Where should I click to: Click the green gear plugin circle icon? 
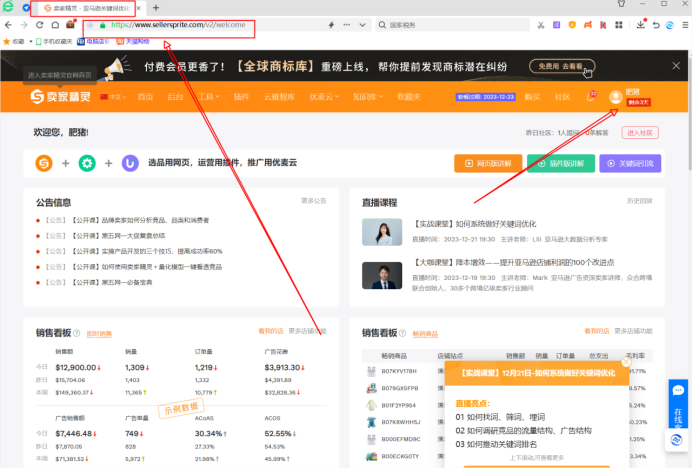click(x=87, y=163)
